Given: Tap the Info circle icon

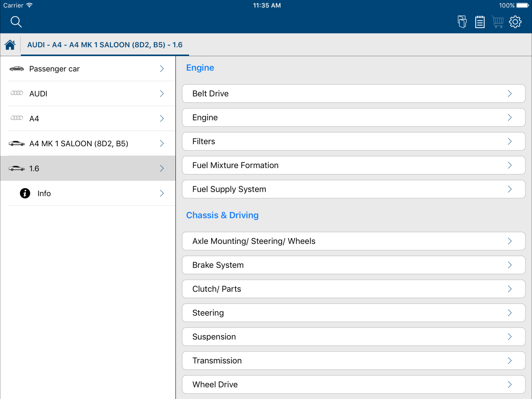Looking at the screenshot, I should click(25, 193).
